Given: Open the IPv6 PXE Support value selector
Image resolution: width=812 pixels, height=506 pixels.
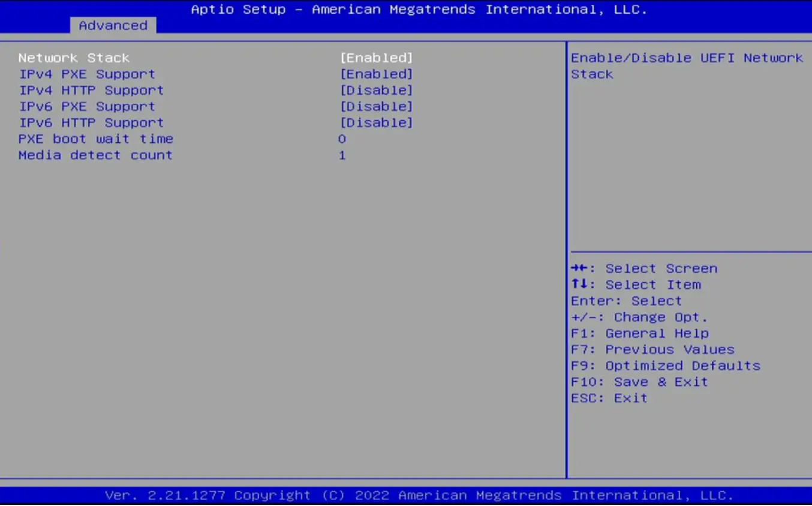Looking at the screenshot, I should [377, 106].
